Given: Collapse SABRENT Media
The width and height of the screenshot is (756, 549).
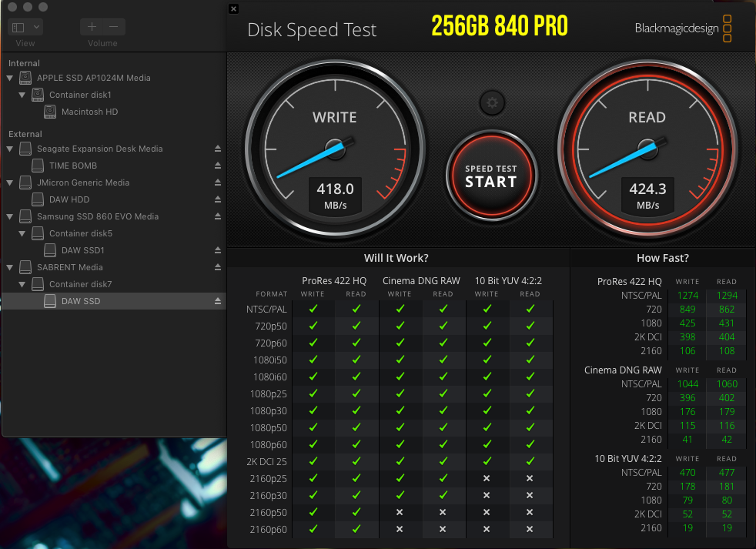Looking at the screenshot, I should tap(10, 266).
